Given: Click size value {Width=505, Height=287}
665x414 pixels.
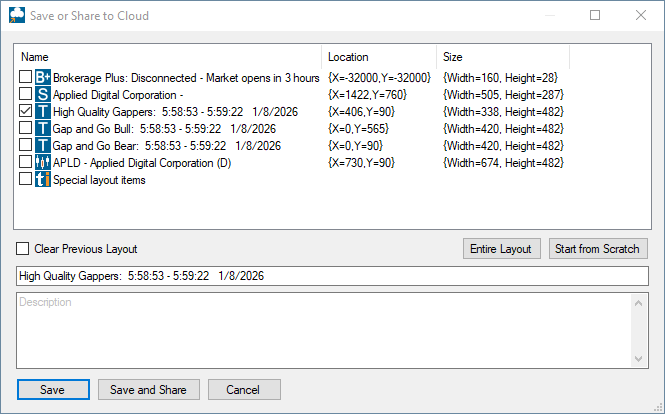Looking at the screenshot, I should (503, 95).
